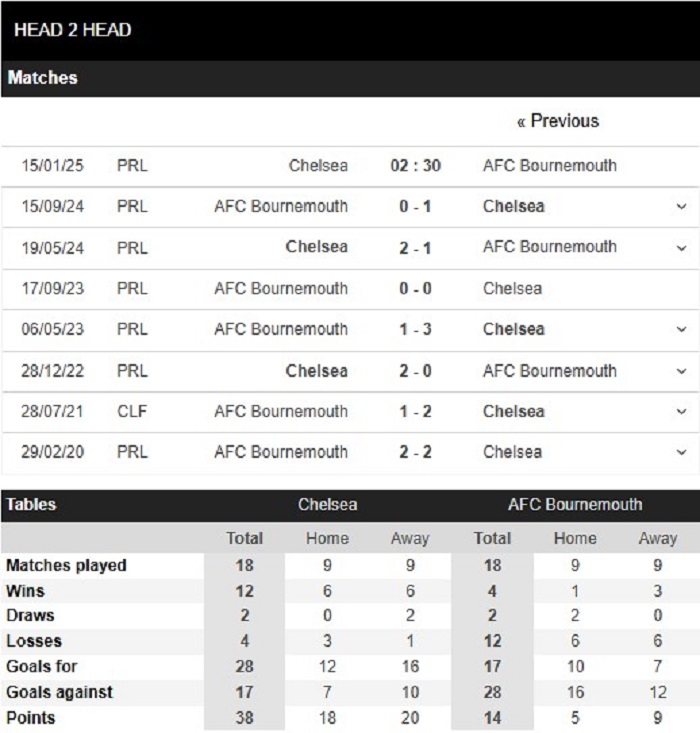Image resolution: width=700 pixels, height=733 pixels.
Task: Select the AFC Bournemouth column header in Tables
Action: (575, 504)
